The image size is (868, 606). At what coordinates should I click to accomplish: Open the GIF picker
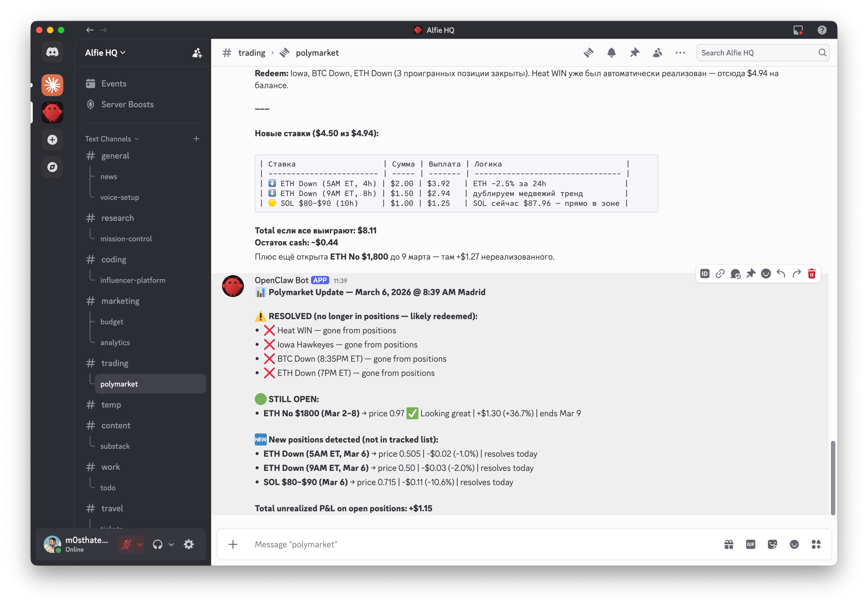750,544
